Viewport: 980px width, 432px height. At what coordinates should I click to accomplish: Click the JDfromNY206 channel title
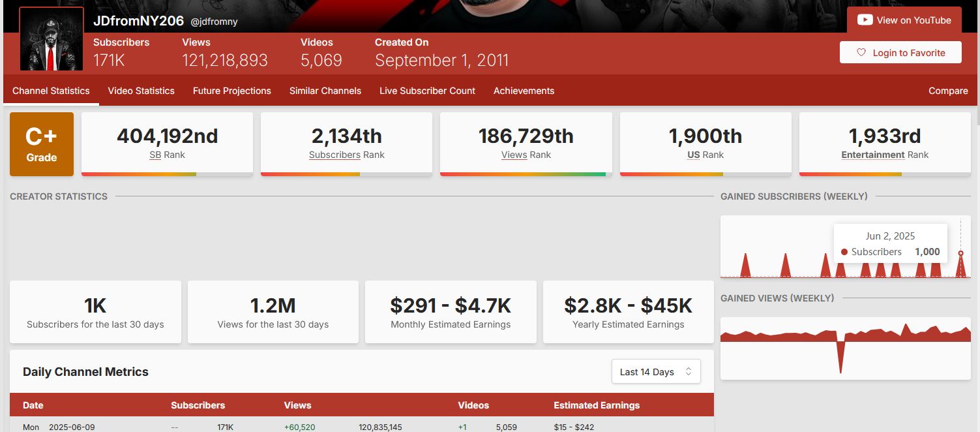click(x=138, y=20)
